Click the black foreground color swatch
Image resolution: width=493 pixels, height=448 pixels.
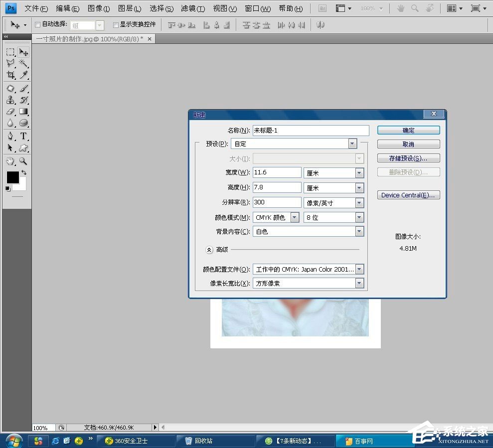(x=12, y=177)
